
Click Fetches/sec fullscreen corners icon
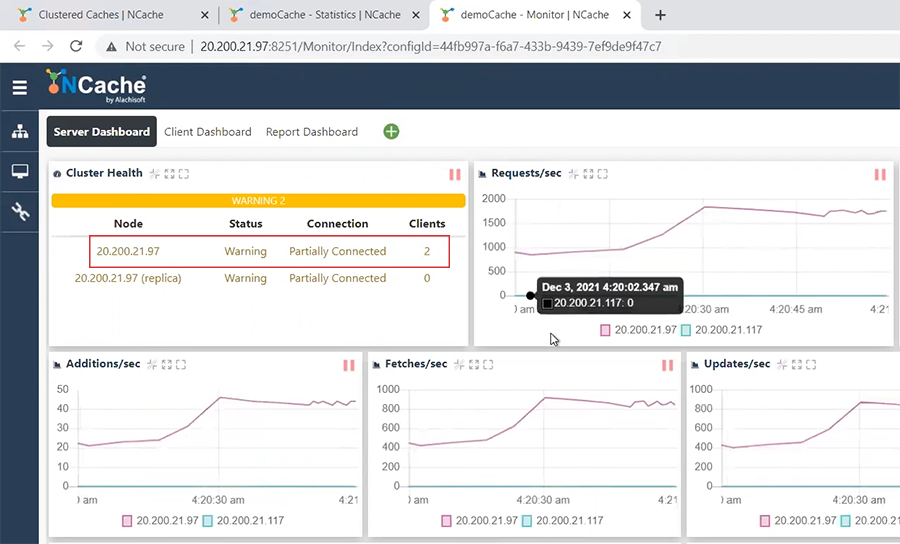(488, 364)
